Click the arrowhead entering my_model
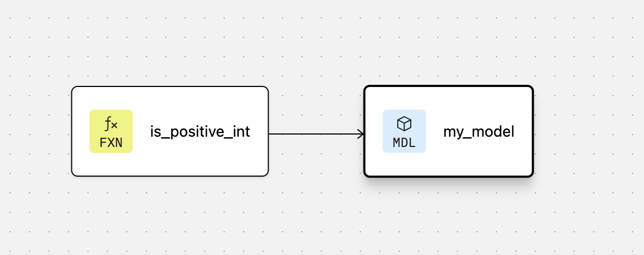Screen dimensions: 644x255 point(360,134)
